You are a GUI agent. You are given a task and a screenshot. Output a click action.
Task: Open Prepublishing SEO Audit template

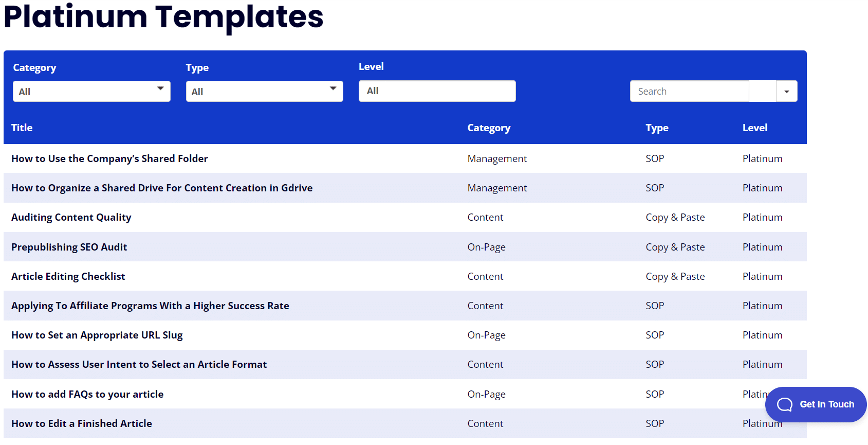pyautogui.click(x=69, y=247)
